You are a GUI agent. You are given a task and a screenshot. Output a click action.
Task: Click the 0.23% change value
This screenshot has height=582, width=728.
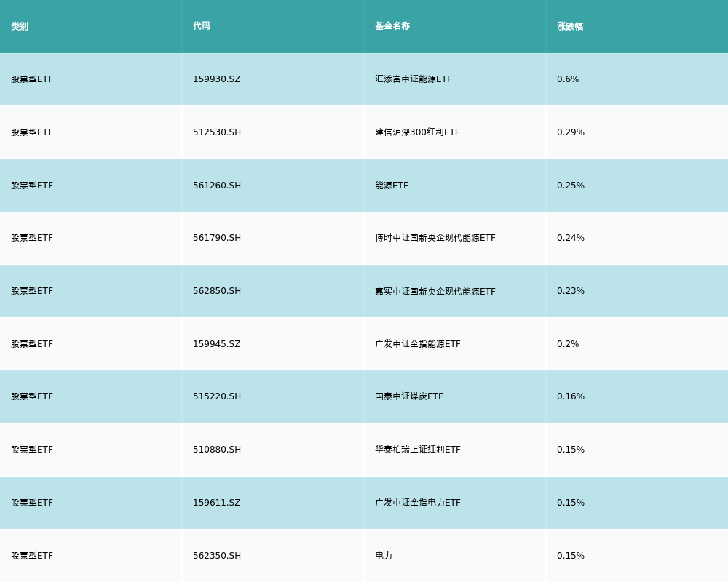tap(571, 291)
